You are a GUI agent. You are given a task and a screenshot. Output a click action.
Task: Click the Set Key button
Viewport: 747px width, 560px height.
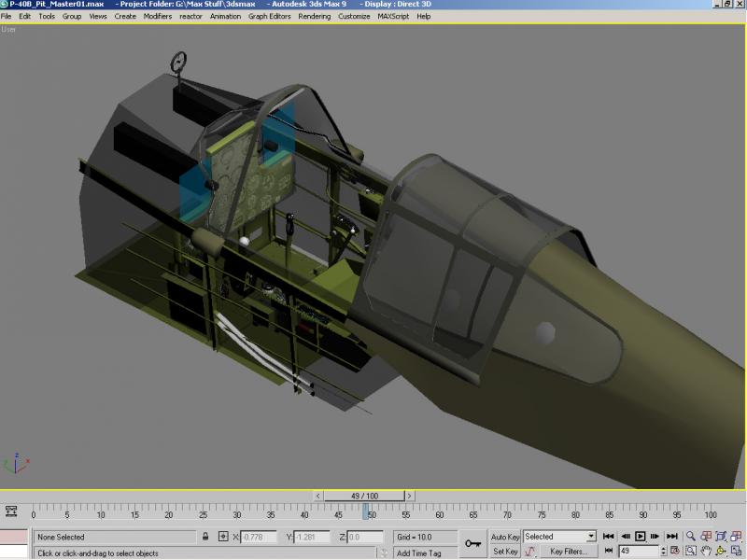point(505,552)
